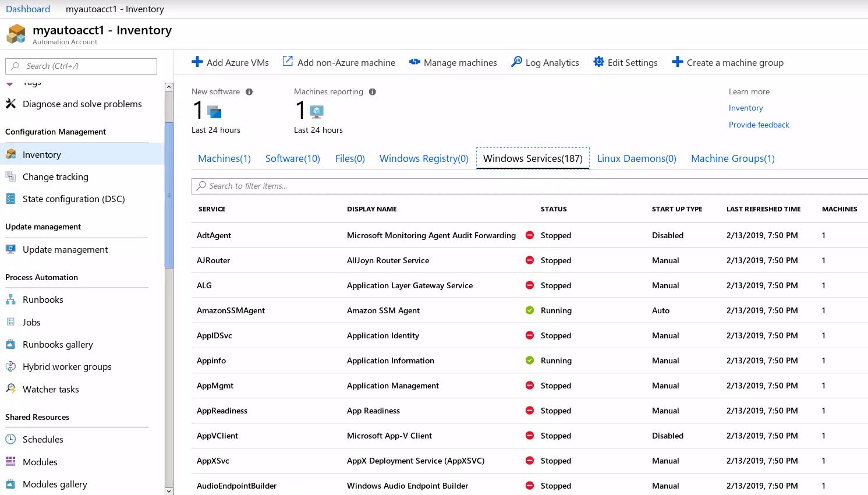Click the Dashboard breadcrumb link
Image resolution: width=868 pixels, height=495 pixels.
[x=28, y=9]
